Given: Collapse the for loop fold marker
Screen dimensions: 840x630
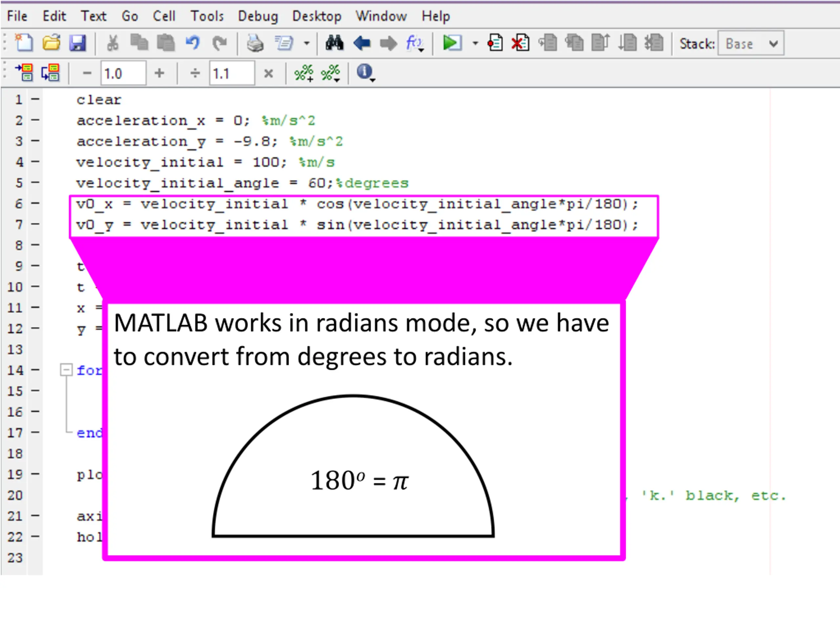Looking at the screenshot, I should (x=66, y=369).
